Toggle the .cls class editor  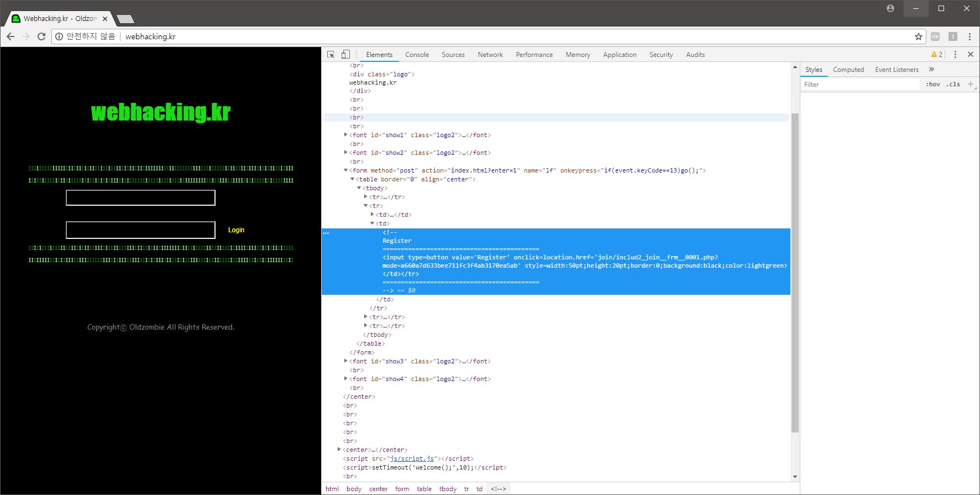(x=953, y=85)
